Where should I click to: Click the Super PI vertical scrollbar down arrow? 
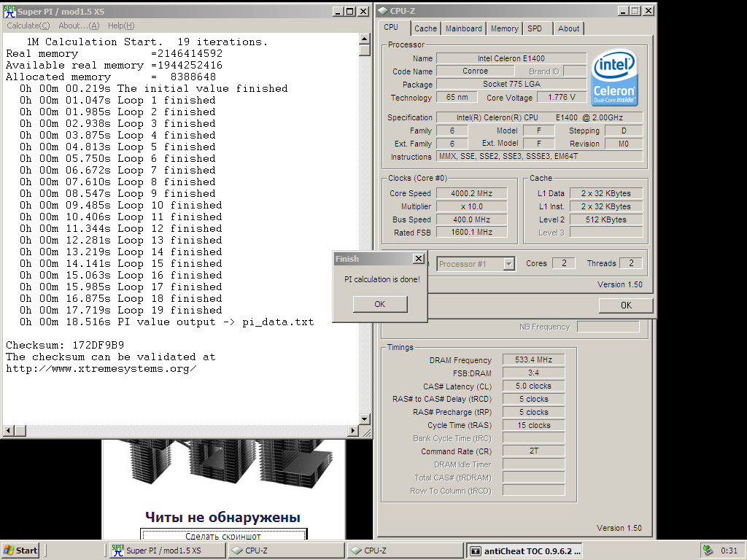(x=365, y=419)
